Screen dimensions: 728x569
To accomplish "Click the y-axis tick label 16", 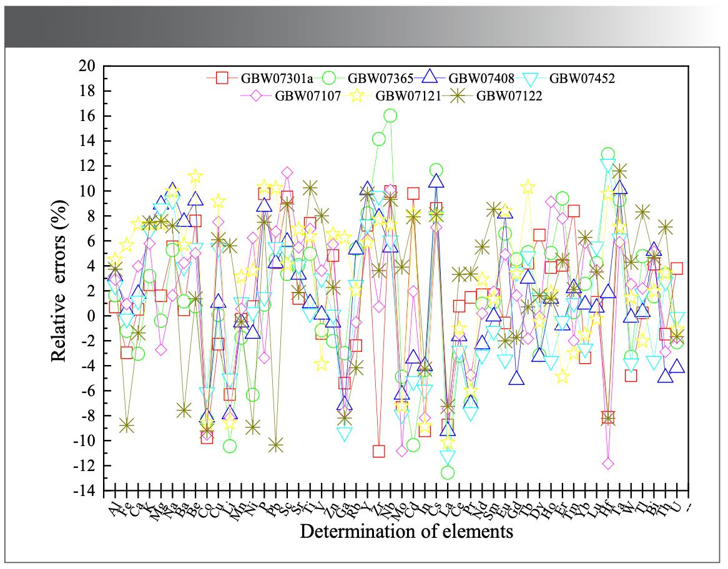I will pos(86,116).
